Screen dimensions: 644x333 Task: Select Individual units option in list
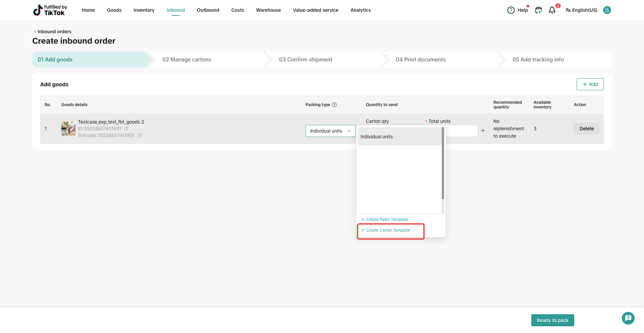[399, 137]
